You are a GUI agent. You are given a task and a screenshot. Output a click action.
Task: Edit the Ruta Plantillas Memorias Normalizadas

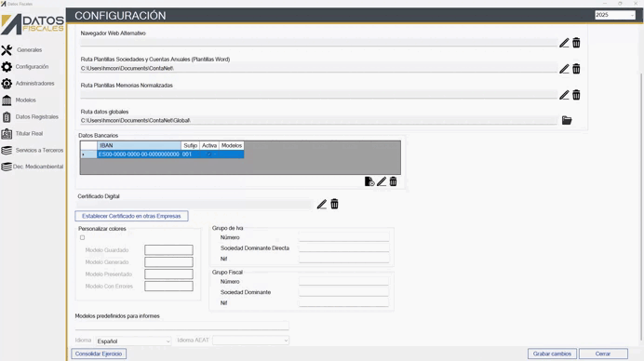tap(564, 95)
